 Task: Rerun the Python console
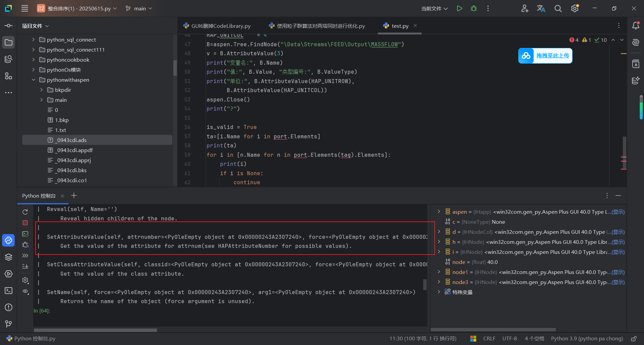(x=25, y=212)
